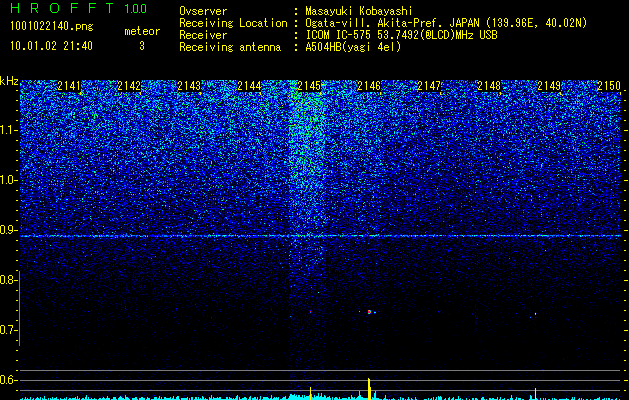This screenshot has height=400, width=629.
Task: Click the 'meteor' label
Action: 142,31
